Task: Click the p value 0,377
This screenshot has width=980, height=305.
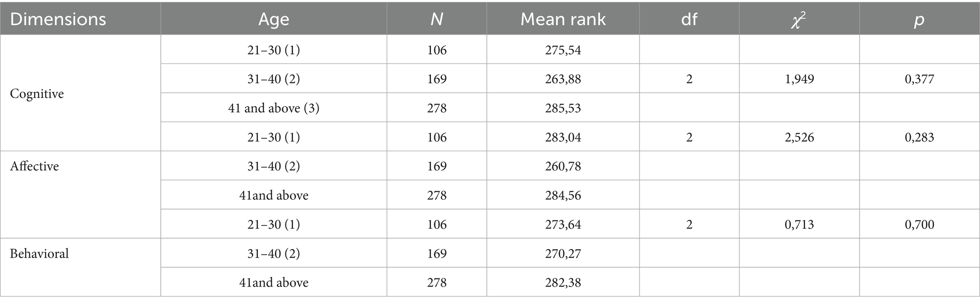Action: point(919,79)
